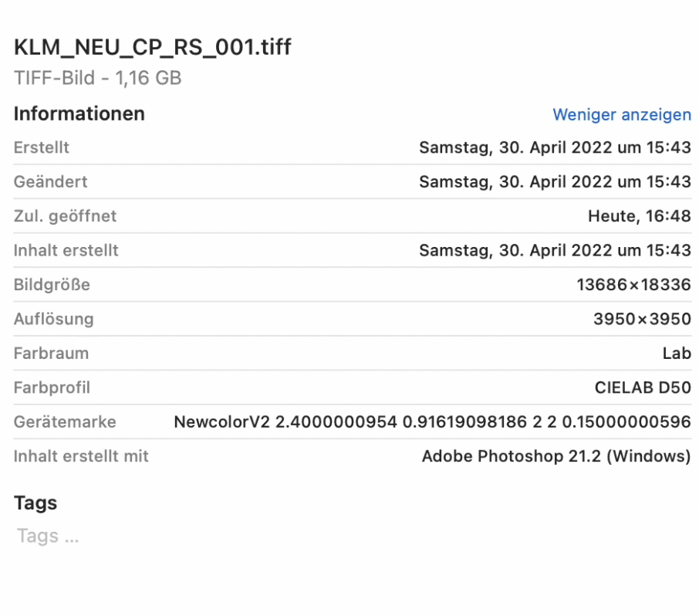The image size is (699, 616).
Task: Click the Farbraum value Lab
Action: pos(677,354)
